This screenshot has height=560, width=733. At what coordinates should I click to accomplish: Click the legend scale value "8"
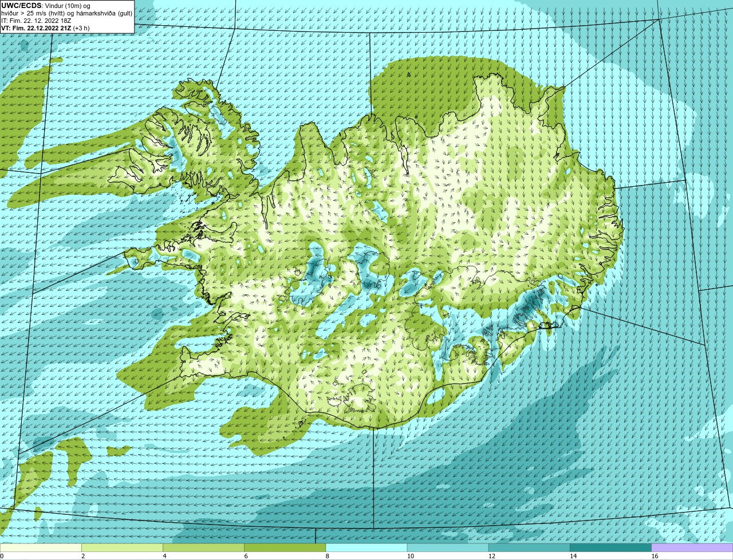(328, 556)
